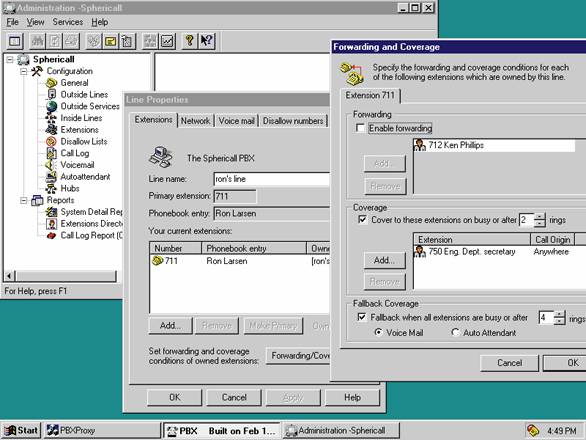586x440 pixels.
Task: Click OK in Line Properties dialog
Action: click(175, 397)
